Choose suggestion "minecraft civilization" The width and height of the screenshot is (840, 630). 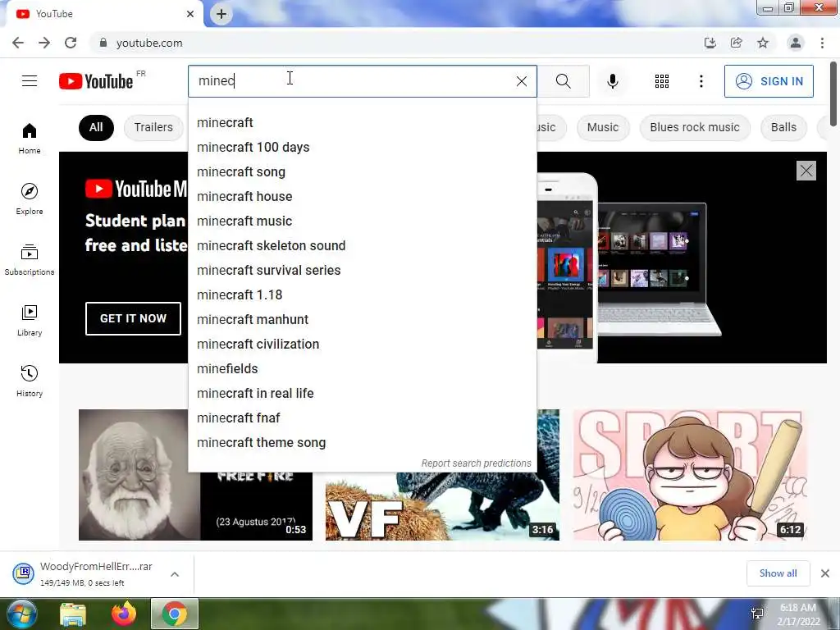362,345
